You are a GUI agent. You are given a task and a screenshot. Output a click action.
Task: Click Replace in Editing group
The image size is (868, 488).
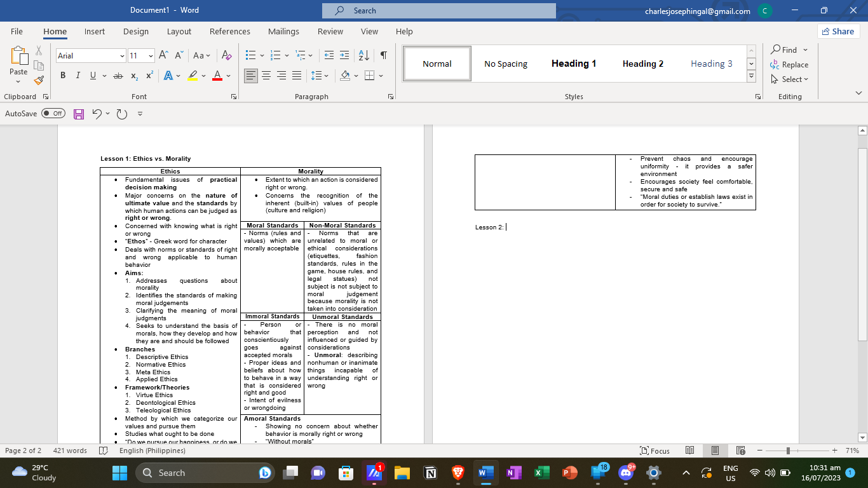(x=789, y=64)
